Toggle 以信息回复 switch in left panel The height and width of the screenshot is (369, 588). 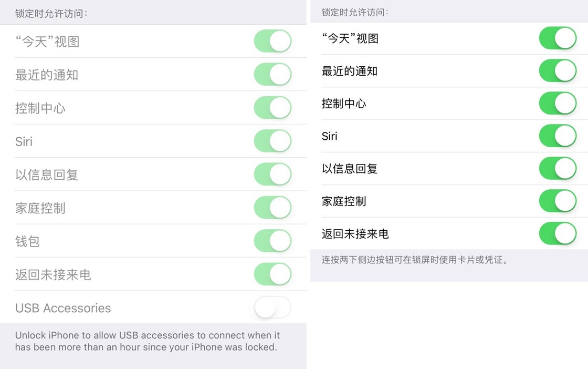tap(272, 175)
